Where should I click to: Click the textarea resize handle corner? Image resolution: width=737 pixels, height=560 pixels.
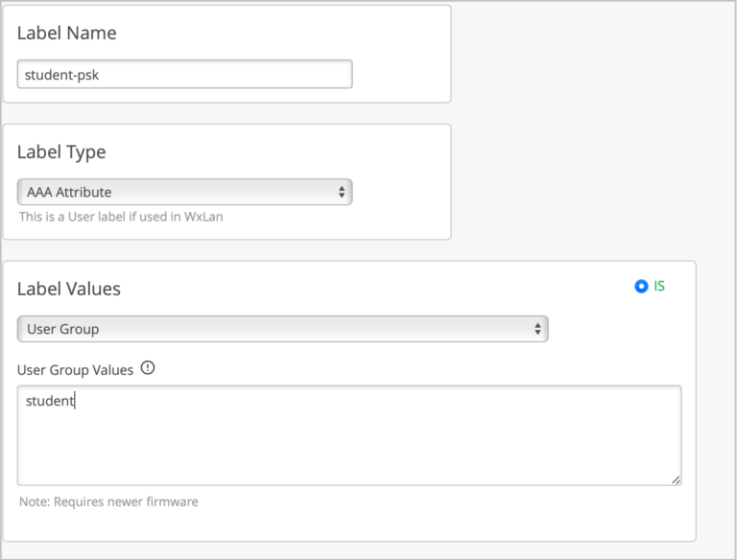pyautogui.click(x=676, y=478)
